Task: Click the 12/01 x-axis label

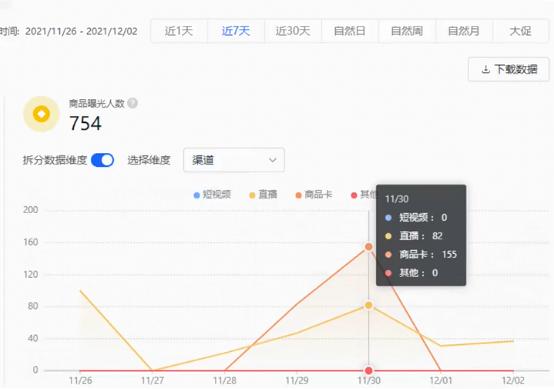Action: click(x=441, y=381)
